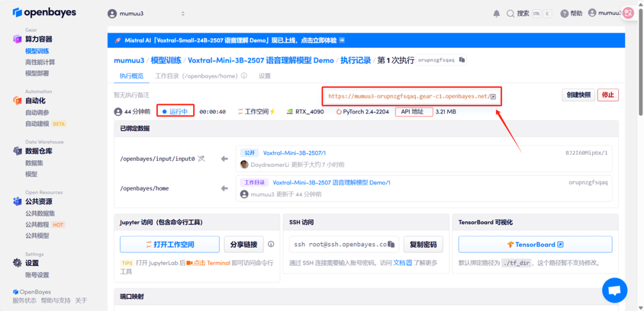This screenshot has width=644, height=311.
Task: Open 账号设置 in the sidebar
Action: pyautogui.click(x=37, y=275)
